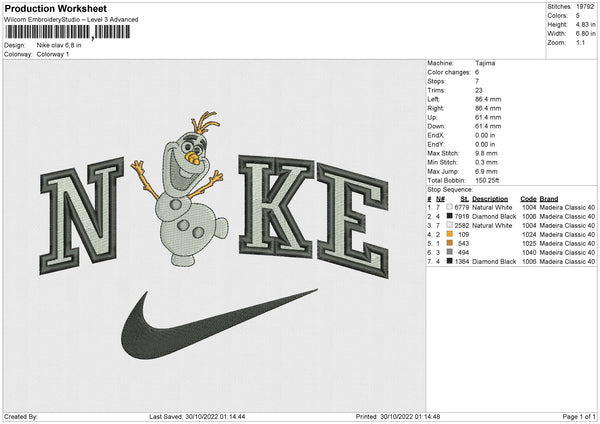Click 'Wilcom EmbroideryStudio – Level 3 Advanced' text
The height and width of the screenshot is (424, 600).
[x=71, y=20]
